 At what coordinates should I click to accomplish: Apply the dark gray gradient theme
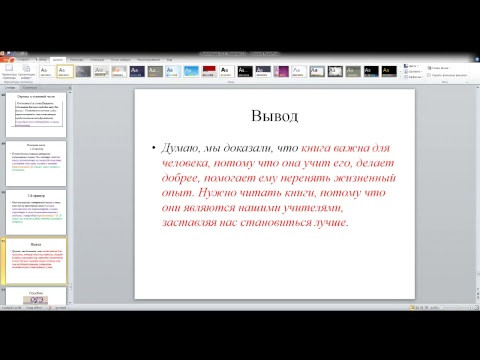pos(83,71)
